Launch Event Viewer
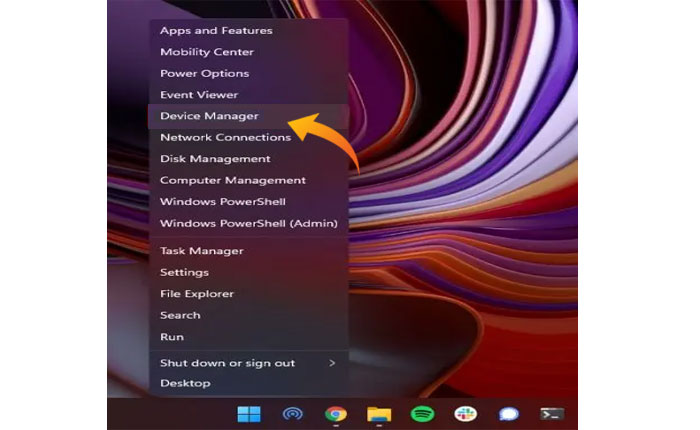The height and width of the screenshot is (430, 700). click(199, 95)
